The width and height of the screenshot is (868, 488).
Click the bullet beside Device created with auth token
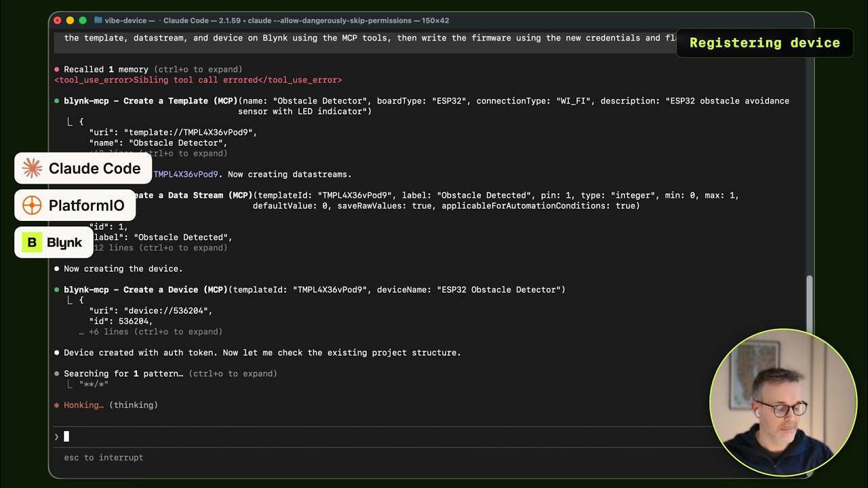(x=57, y=353)
